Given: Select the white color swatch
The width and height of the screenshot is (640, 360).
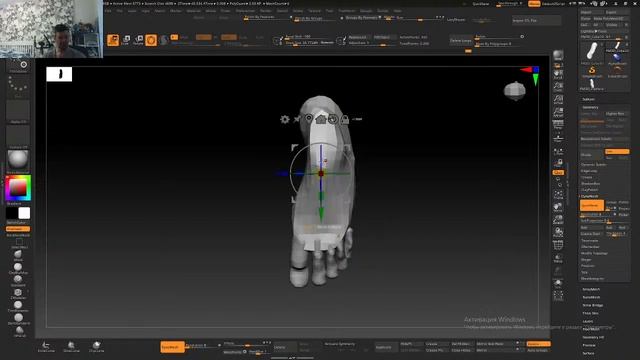Looking at the screenshot, I should point(24,213).
